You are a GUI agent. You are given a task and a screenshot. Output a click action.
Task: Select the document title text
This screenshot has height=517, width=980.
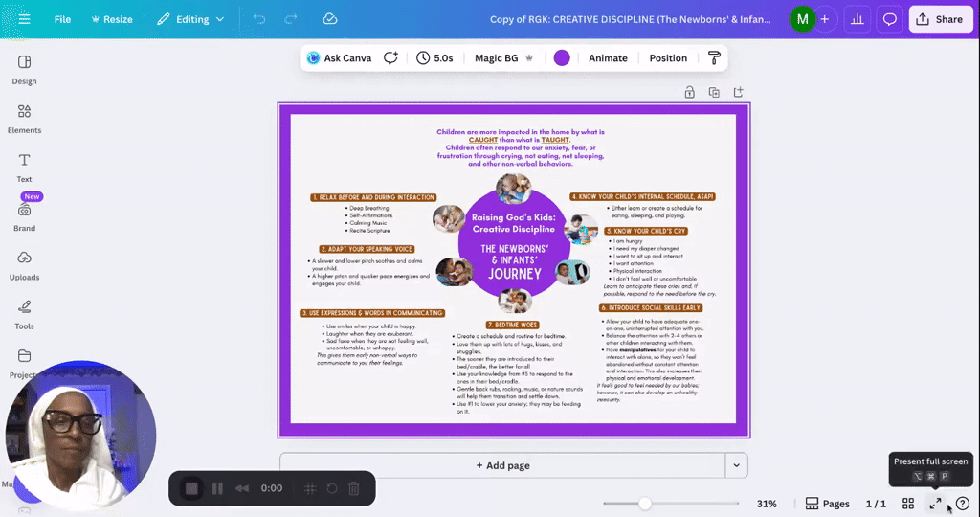630,19
